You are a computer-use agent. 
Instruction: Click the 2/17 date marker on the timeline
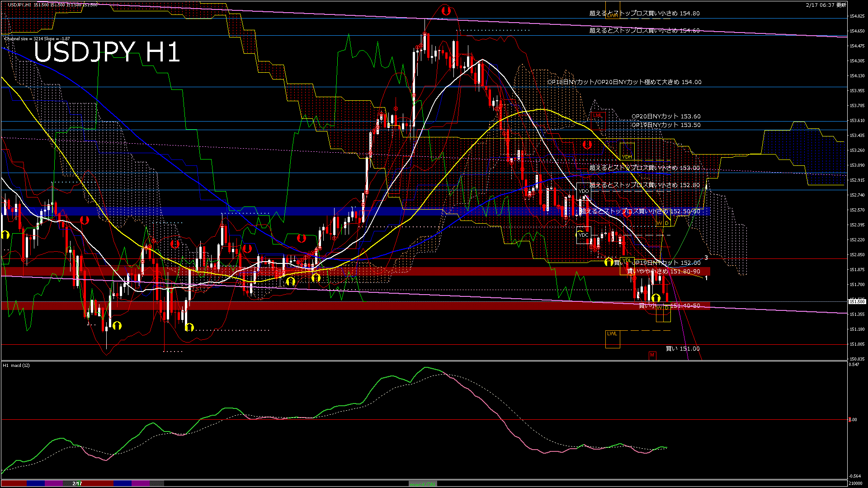click(x=77, y=483)
